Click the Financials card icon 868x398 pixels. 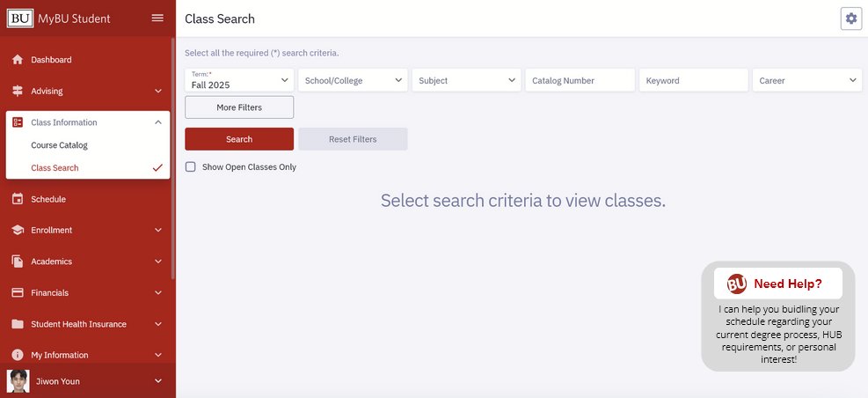pyautogui.click(x=18, y=292)
